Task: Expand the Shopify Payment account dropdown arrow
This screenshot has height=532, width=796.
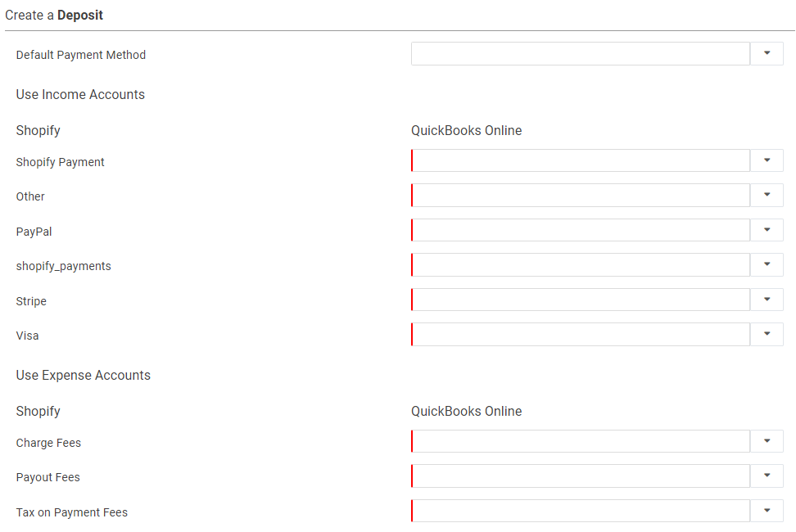Action: 767,160
